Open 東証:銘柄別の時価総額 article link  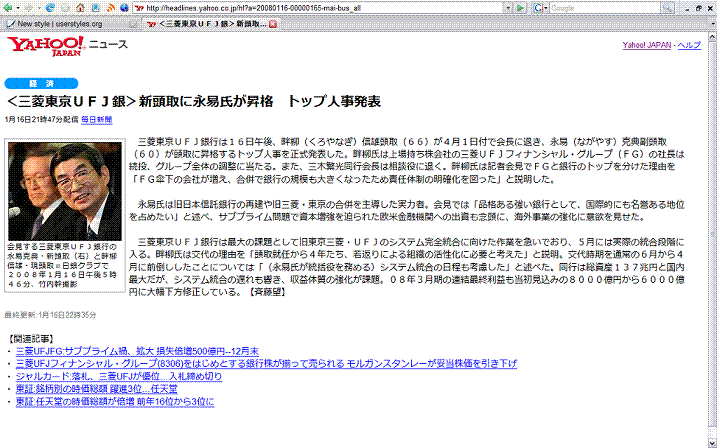point(96,389)
